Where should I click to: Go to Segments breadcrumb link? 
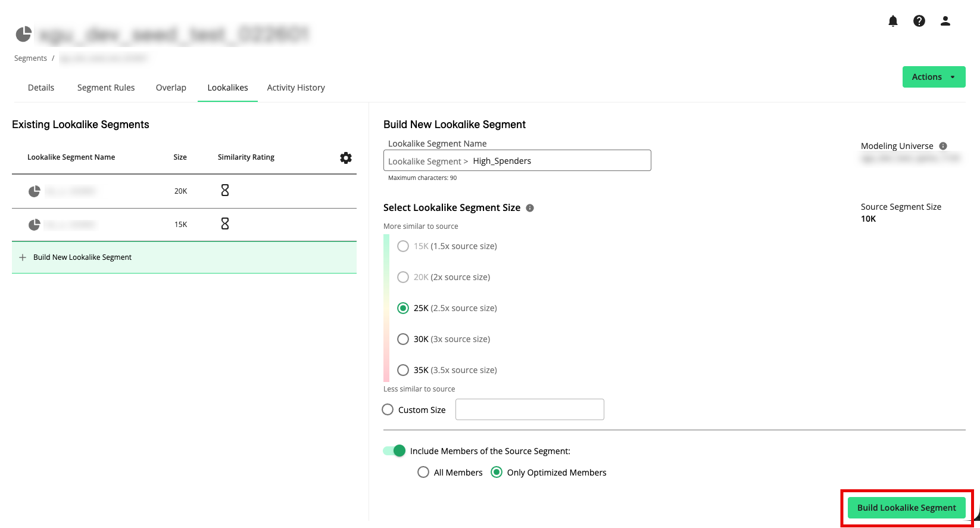pos(30,58)
